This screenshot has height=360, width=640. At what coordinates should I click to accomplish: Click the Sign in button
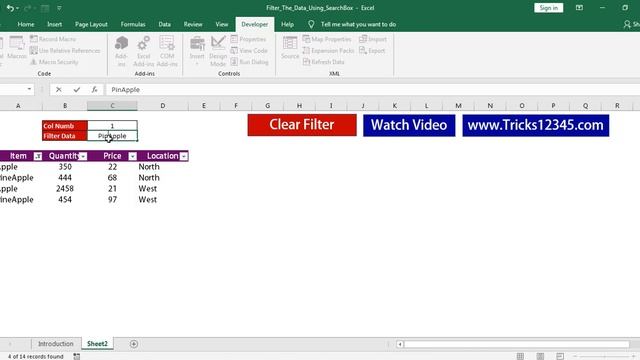(548, 8)
